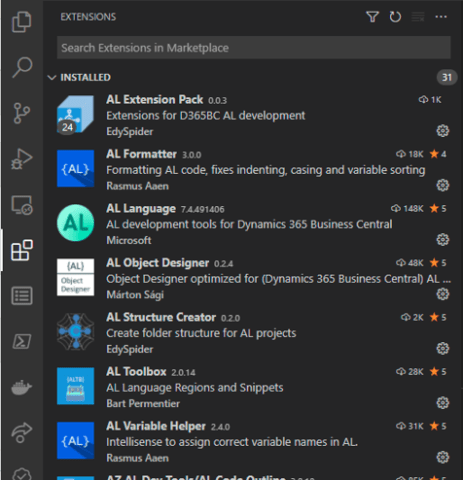Viewport: 463px width, 480px height.
Task: Click the AL Formatter extension icon
Action: 75,169
